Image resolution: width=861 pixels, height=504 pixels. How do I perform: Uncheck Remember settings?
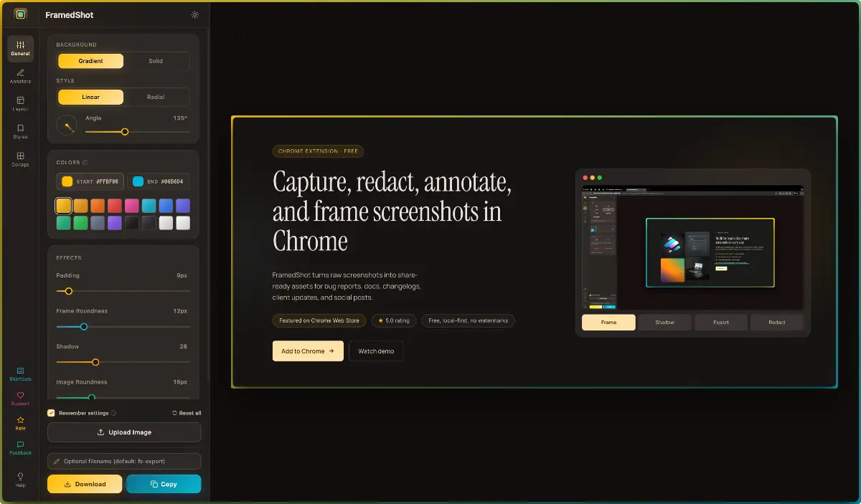pos(51,412)
